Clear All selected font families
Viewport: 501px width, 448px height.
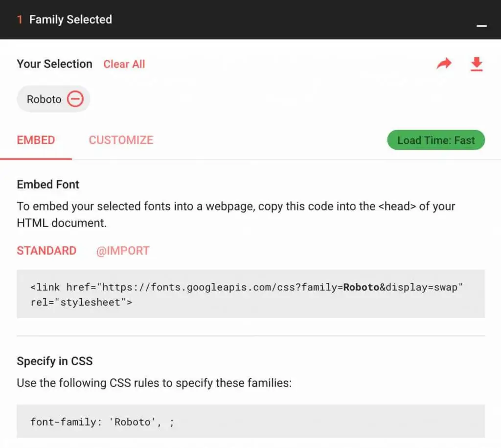pyautogui.click(x=124, y=64)
